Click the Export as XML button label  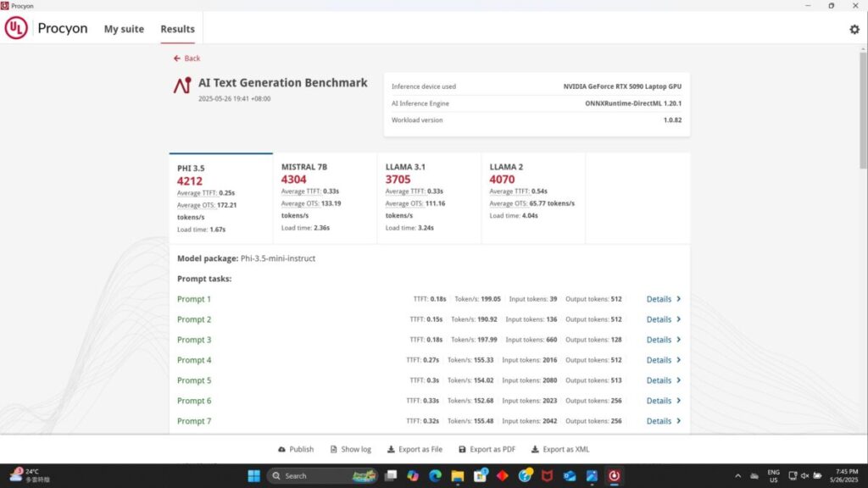pos(565,449)
